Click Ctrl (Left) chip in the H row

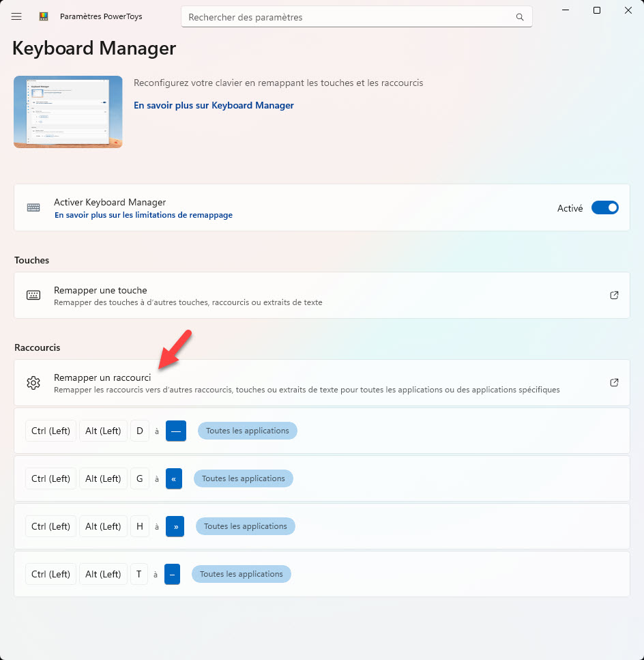pos(51,527)
